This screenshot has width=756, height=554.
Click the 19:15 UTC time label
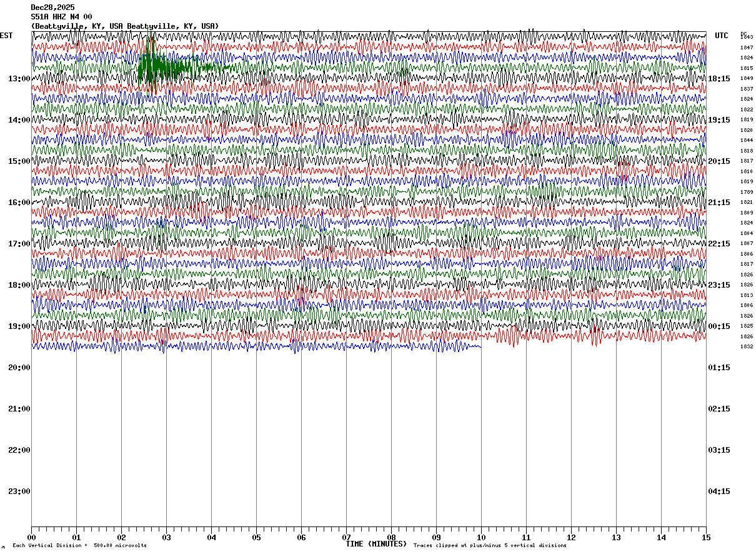coord(719,119)
